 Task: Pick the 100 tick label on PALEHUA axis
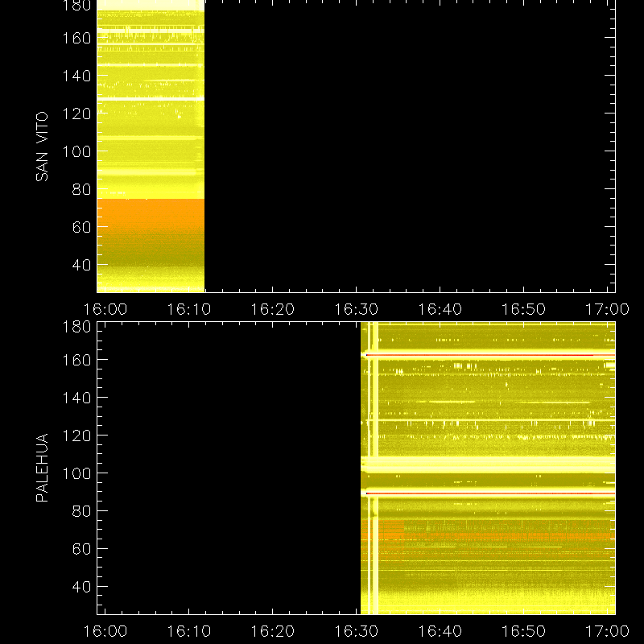click(x=76, y=473)
